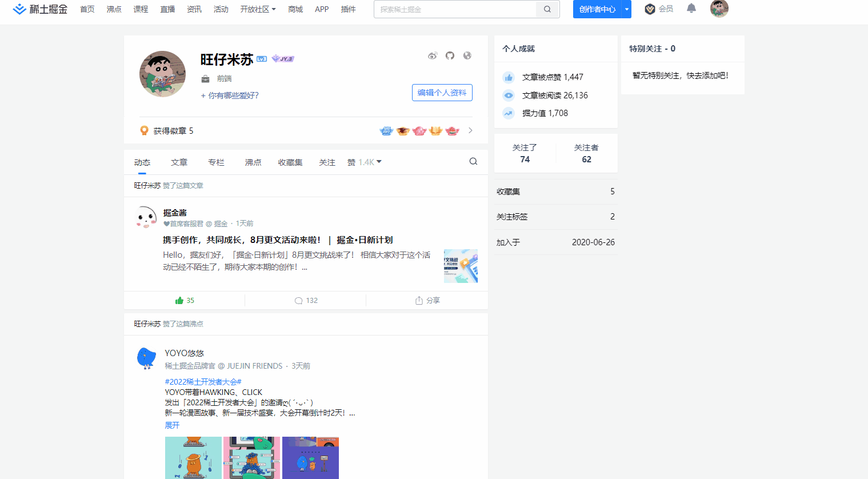The image size is (868, 479).
Task: Open APP in top navigation
Action: 322,9
